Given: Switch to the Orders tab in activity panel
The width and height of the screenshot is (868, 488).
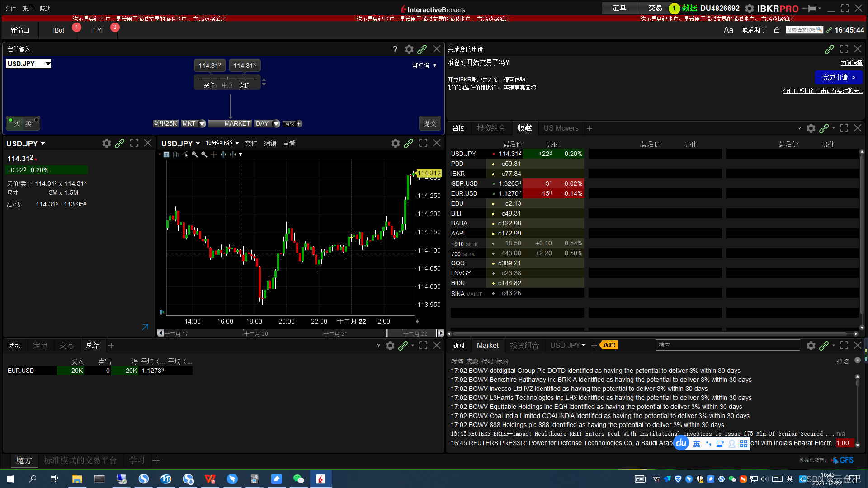Looking at the screenshot, I should (x=40, y=346).
